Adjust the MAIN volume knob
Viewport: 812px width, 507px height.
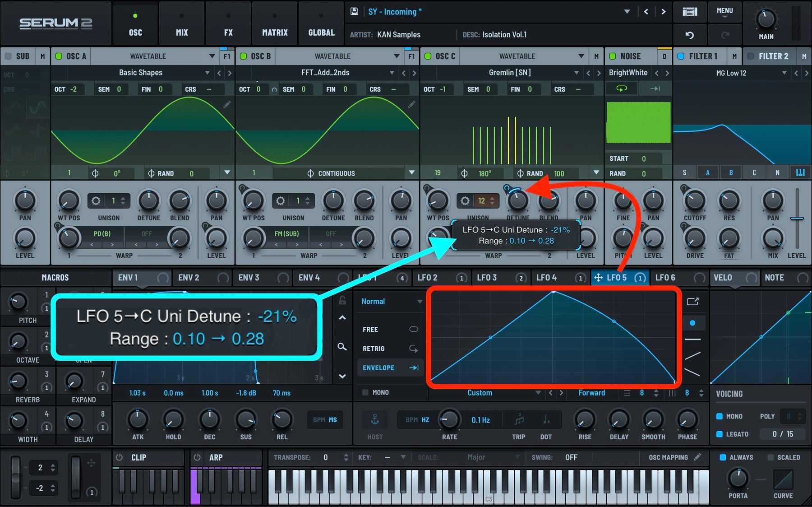click(x=766, y=19)
